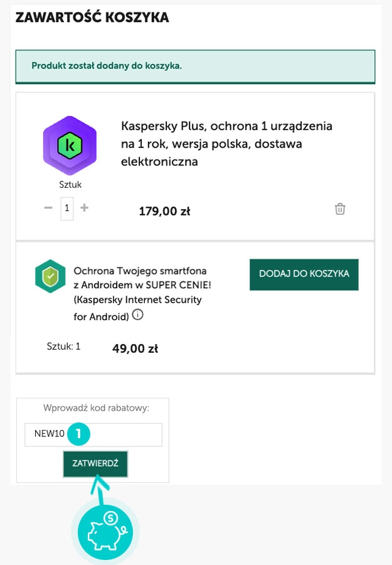Click the 49,00 zł offer price
The image size is (392, 565).
click(x=135, y=348)
